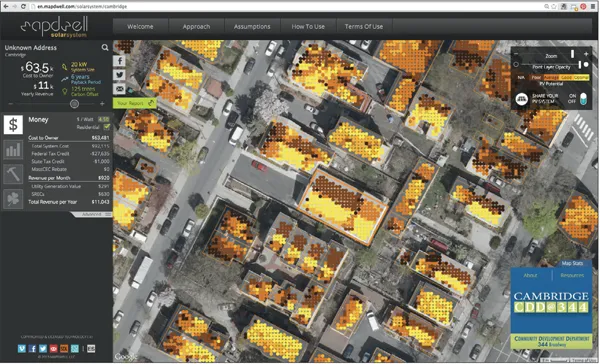
Task: Click the address search magnifier icon
Action: [x=105, y=47]
